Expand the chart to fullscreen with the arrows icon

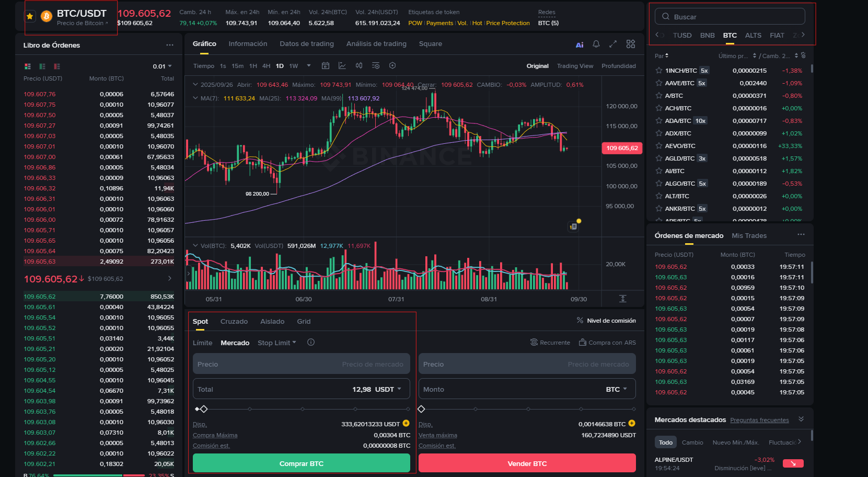612,44
